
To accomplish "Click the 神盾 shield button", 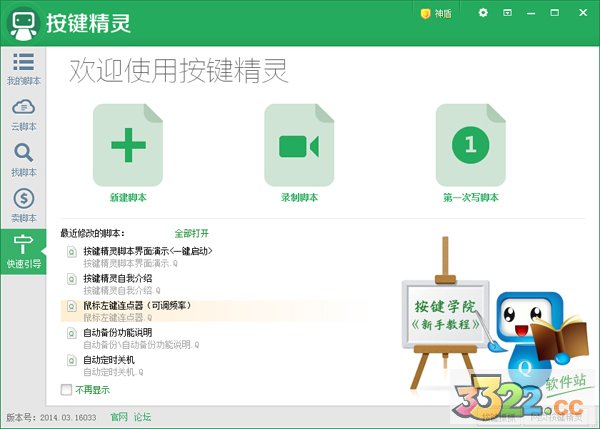I will (436, 14).
